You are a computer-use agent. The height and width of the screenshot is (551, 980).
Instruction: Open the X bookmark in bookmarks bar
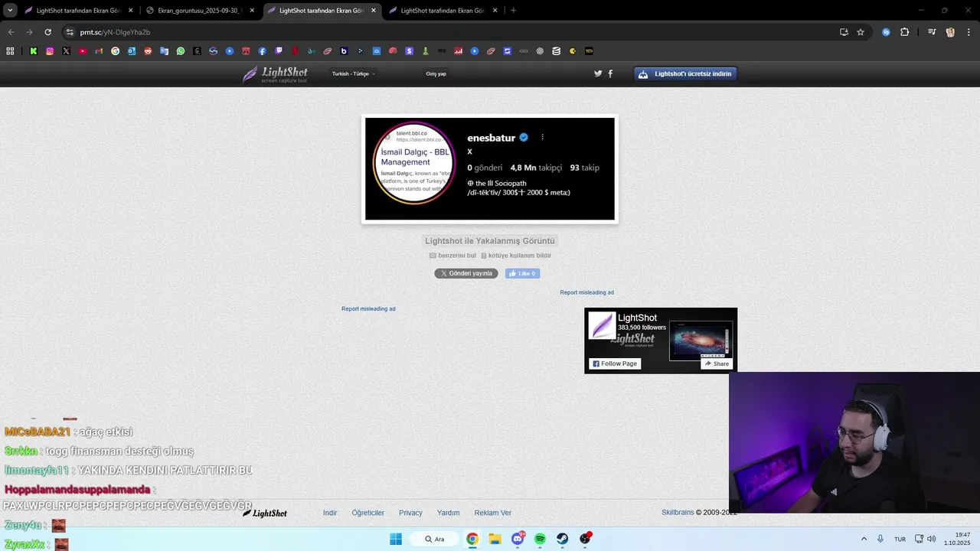coord(66,51)
